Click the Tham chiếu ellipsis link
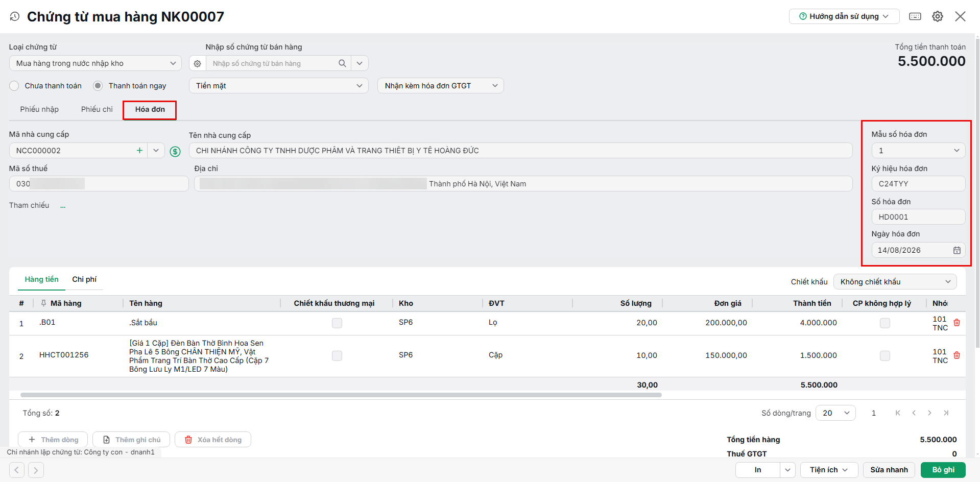 pyautogui.click(x=63, y=206)
